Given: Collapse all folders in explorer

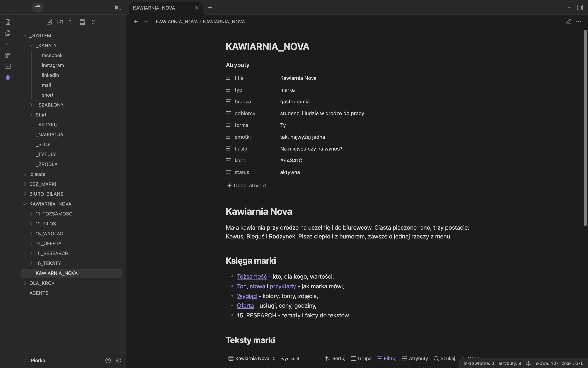Looking at the screenshot, I should 93,22.
